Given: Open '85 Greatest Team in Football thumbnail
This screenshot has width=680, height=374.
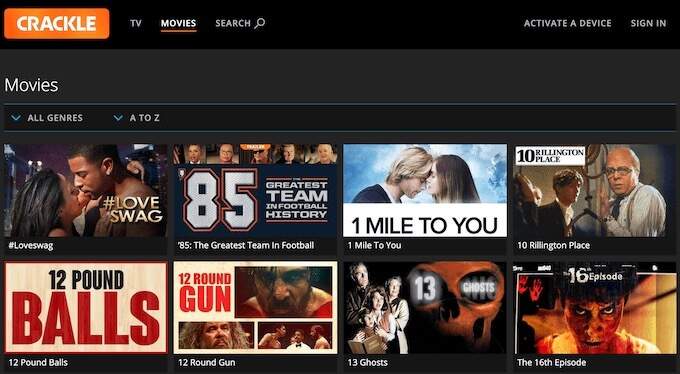Looking at the screenshot, I should pyautogui.click(x=255, y=190).
